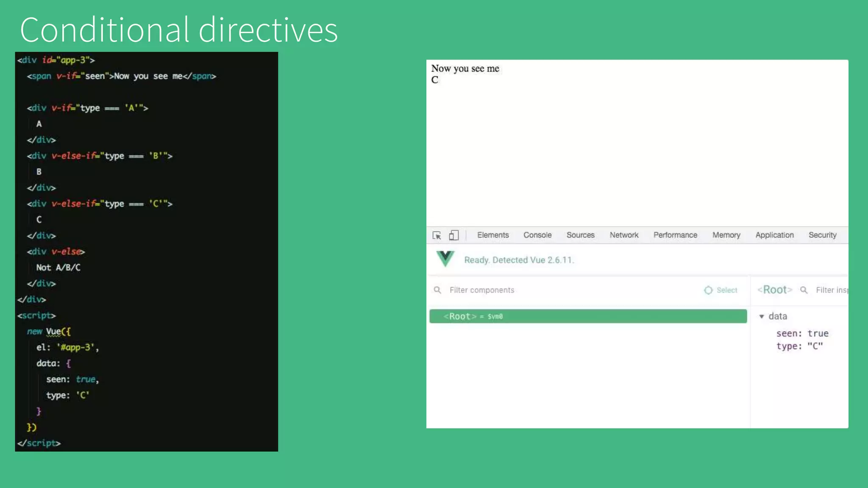
Task: Click the inspect element cursor icon
Action: 437,235
